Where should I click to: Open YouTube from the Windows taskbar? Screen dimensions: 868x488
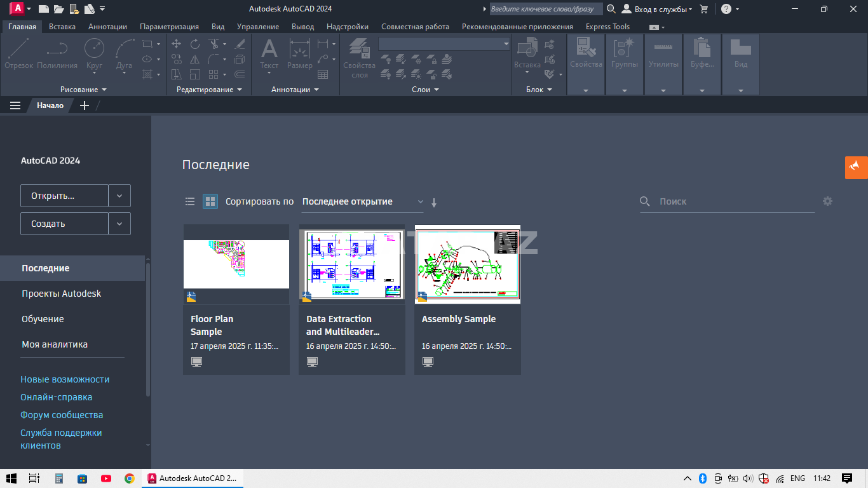point(106,478)
